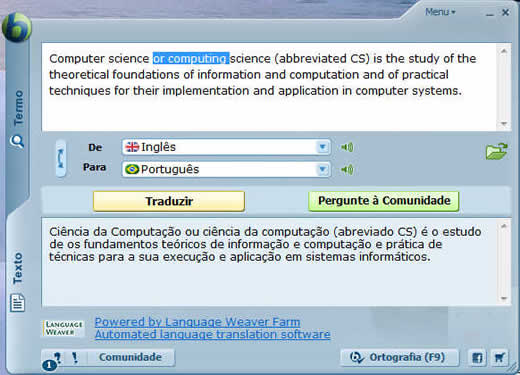
Task: Open the Menu dropdown in the title bar
Action: click(440, 12)
